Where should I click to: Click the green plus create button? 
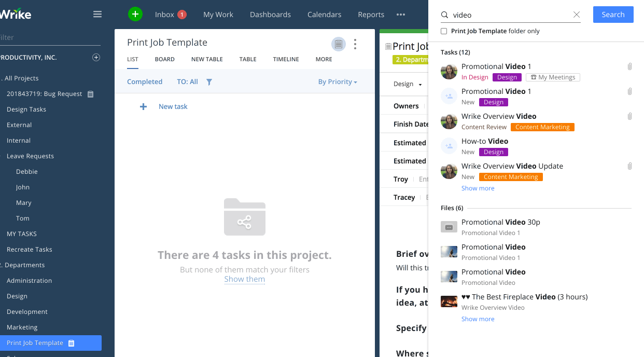click(135, 14)
